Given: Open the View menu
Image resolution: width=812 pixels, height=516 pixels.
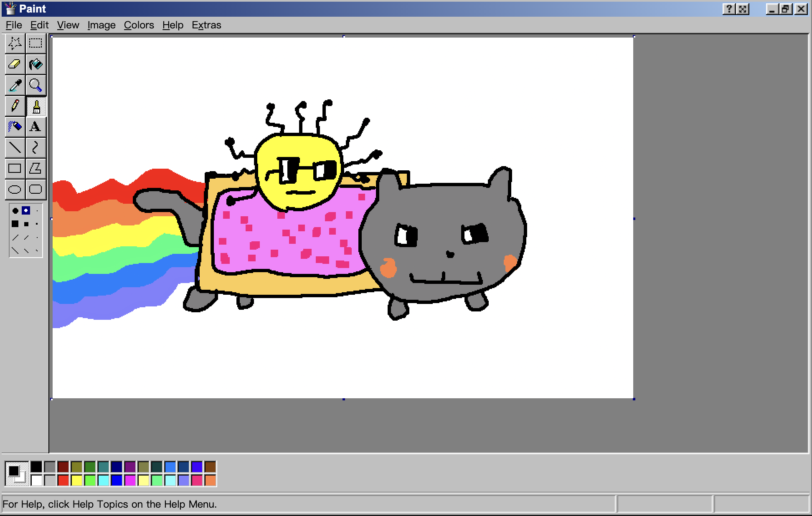Looking at the screenshot, I should (68, 25).
